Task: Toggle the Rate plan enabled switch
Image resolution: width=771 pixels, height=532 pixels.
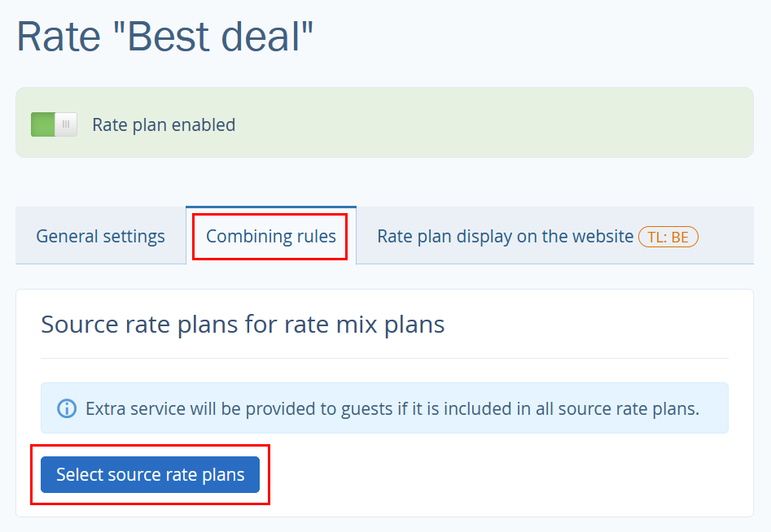Action: pyautogui.click(x=54, y=124)
